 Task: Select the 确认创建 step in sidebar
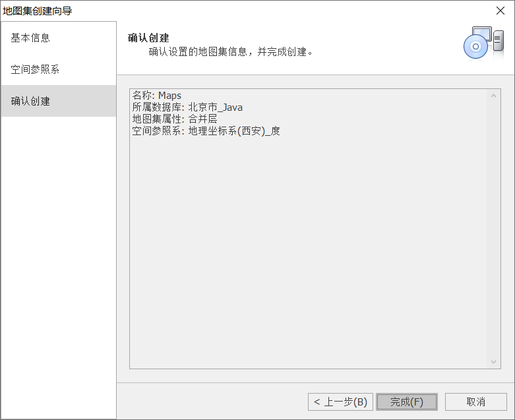pyautogui.click(x=30, y=101)
